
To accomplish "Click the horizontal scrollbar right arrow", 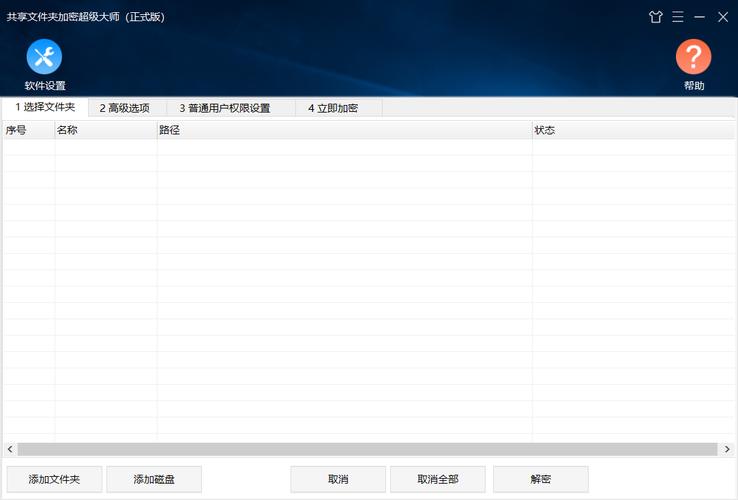I will (727, 450).
